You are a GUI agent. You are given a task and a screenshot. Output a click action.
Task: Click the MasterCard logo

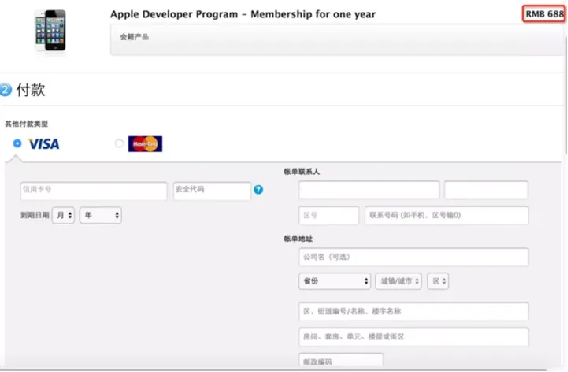tap(145, 144)
